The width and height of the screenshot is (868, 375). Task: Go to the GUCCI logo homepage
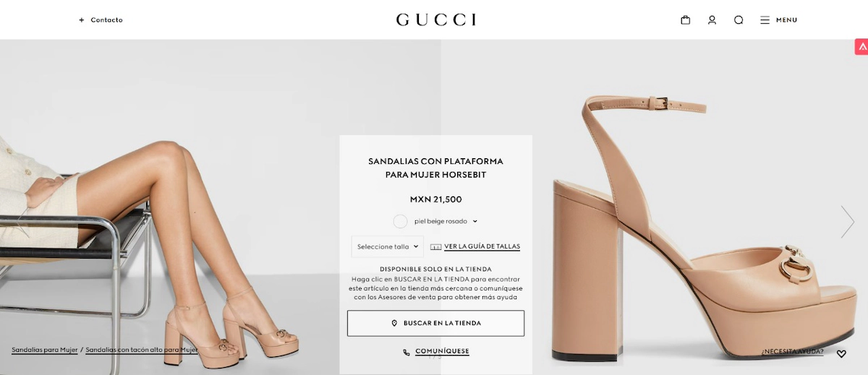pos(436,20)
